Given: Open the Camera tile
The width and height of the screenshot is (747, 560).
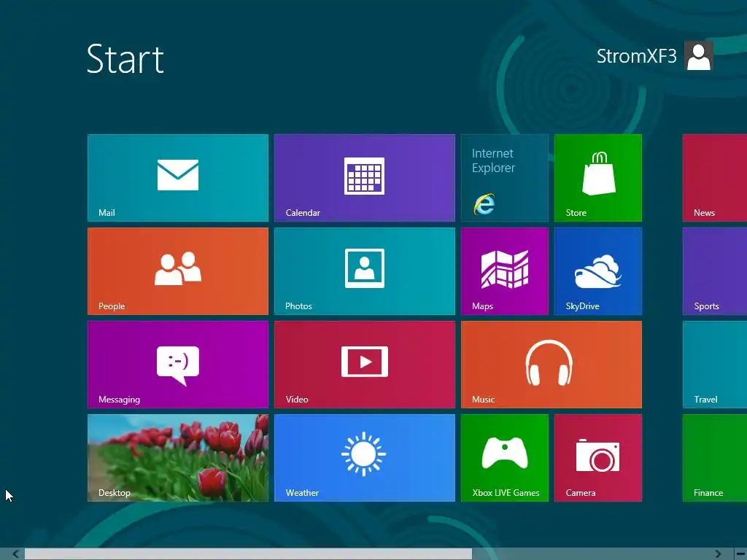Looking at the screenshot, I should (x=598, y=458).
